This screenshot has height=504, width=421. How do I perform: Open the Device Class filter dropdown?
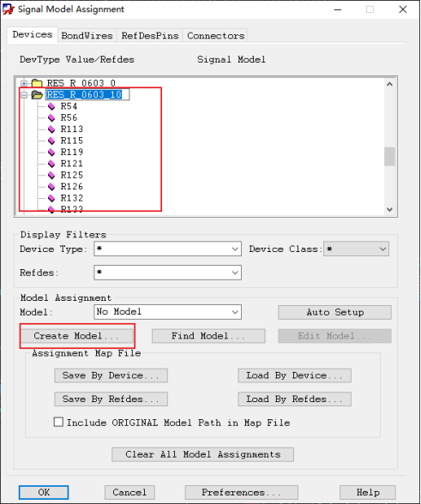[x=382, y=249]
